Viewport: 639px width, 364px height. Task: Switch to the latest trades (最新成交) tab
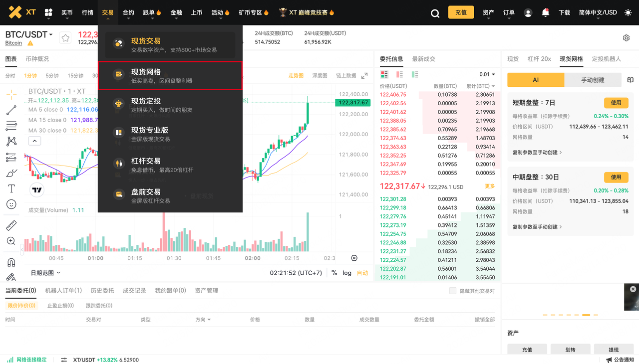[423, 59]
